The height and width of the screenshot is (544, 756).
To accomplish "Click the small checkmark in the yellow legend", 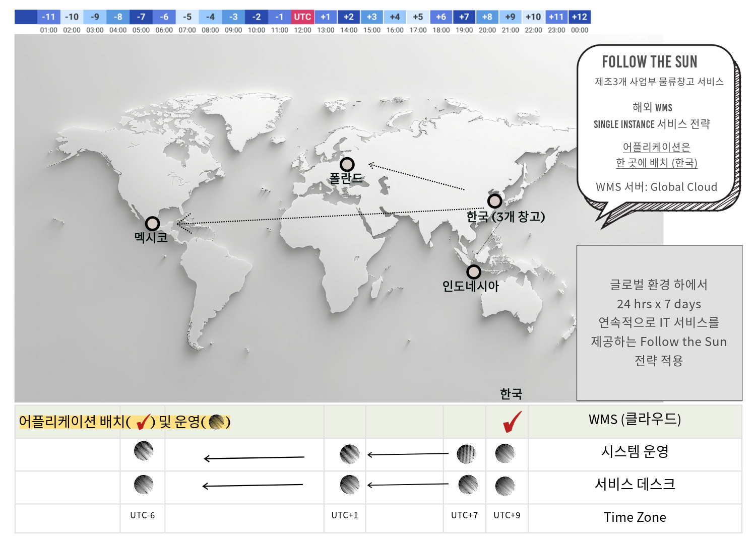I will [x=143, y=422].
